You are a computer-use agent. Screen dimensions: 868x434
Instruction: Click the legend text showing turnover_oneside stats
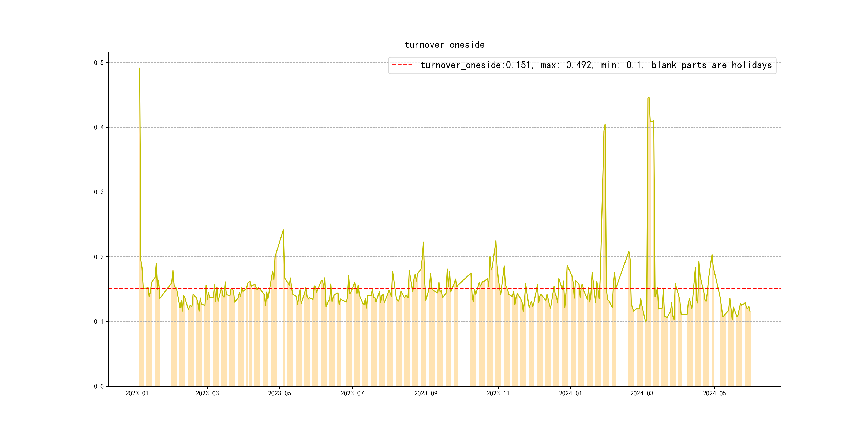596,65
